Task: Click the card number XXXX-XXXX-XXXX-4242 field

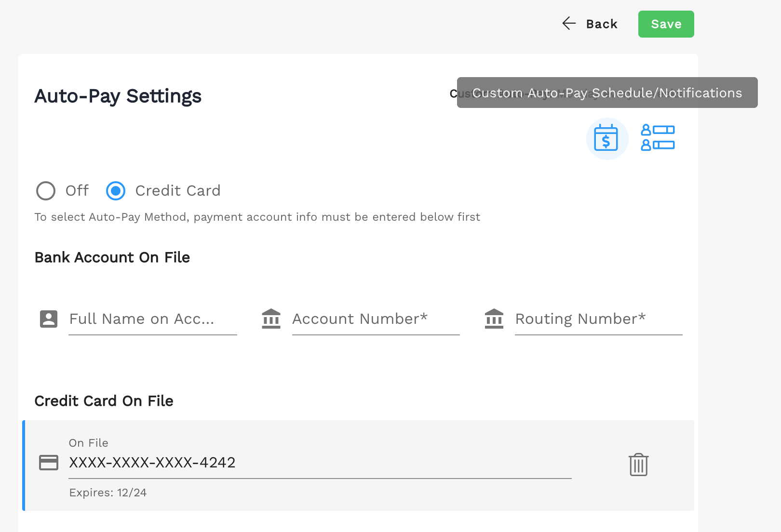Action: coord(320,463)
